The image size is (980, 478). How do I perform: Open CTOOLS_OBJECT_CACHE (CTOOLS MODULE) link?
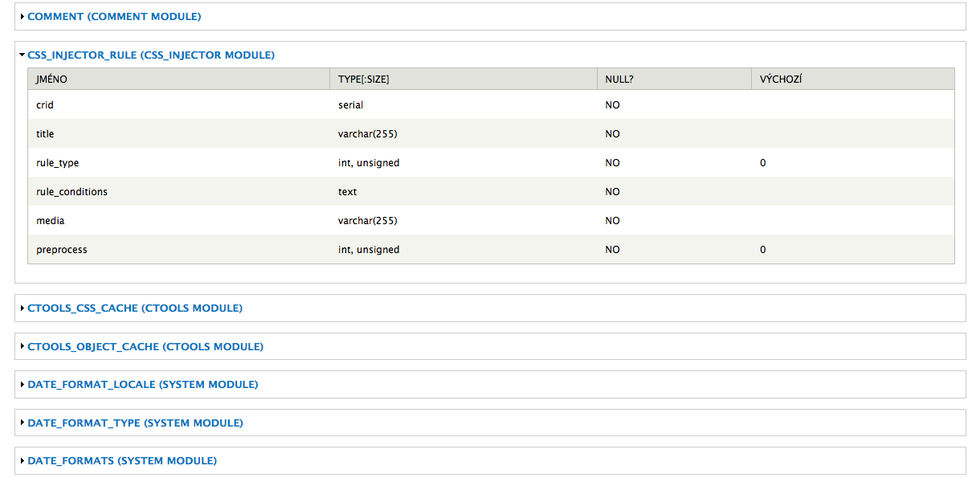(145, 347)
